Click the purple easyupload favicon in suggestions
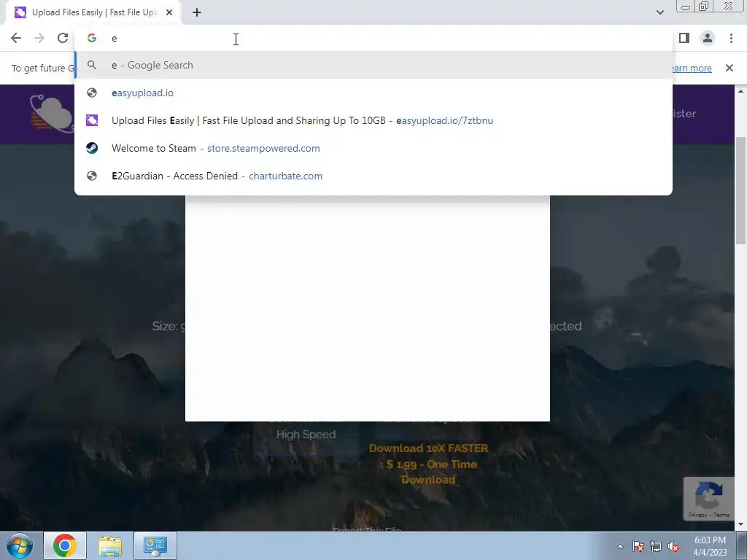The image size is (747, 560). point(92,120)
